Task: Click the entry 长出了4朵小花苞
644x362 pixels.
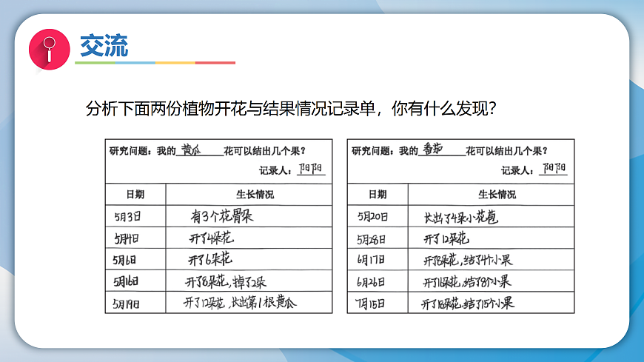Action: point(461,217)
